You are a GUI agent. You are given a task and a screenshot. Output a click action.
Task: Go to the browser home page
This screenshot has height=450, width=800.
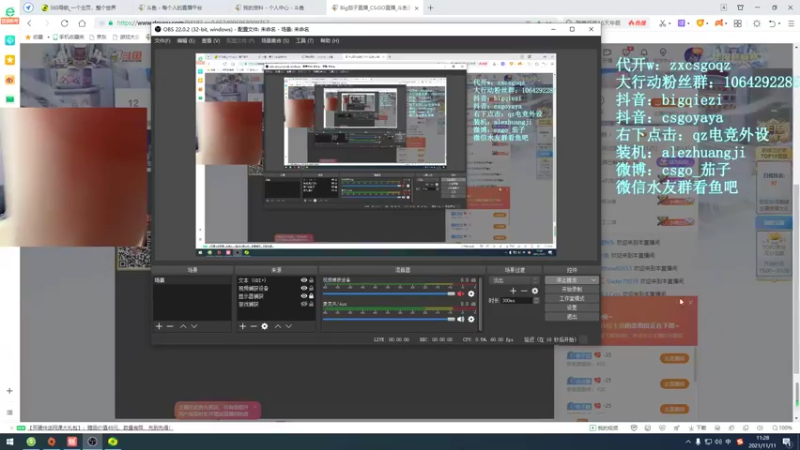click(x=82, y=23)
